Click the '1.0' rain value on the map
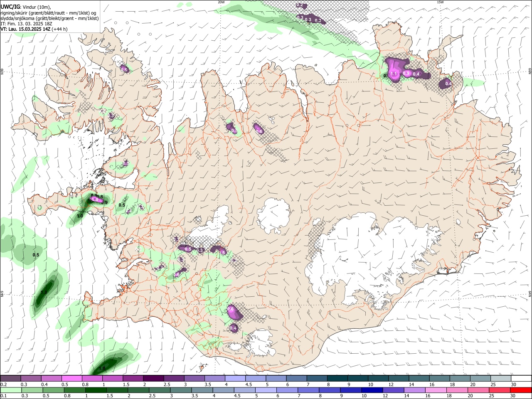This screenshot has width=532, height=399. tap(80, 216)
